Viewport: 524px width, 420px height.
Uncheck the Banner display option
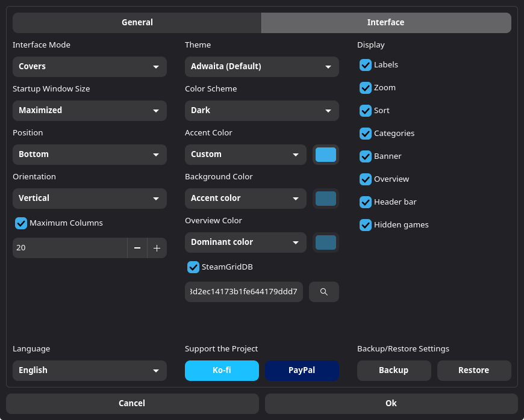tap(365, 156)
